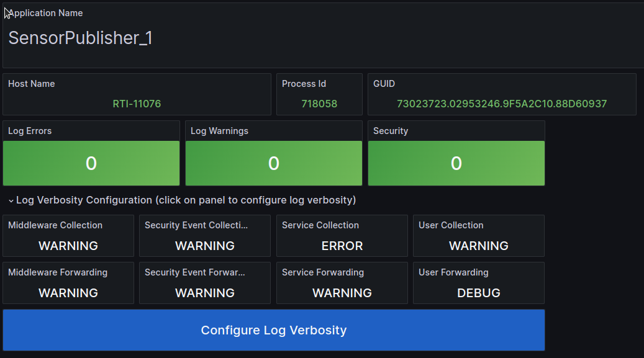
Task: Click the chevron next to Log Verbosity Configuration
Action: point(11,200)
